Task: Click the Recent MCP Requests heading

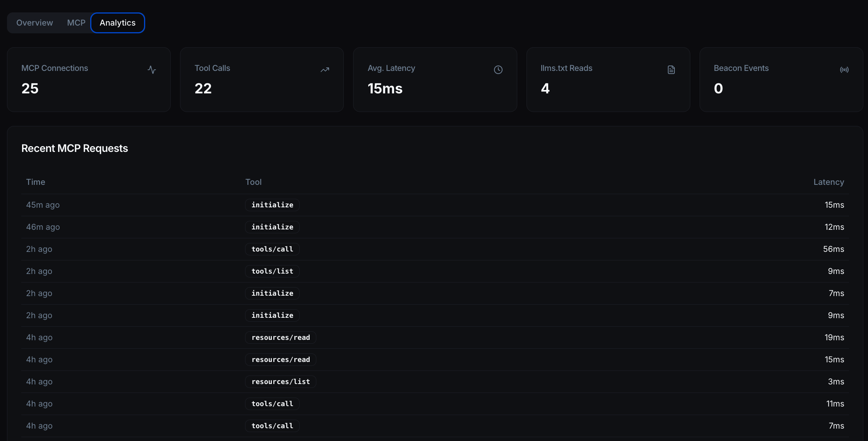Action: click(75, 148)
